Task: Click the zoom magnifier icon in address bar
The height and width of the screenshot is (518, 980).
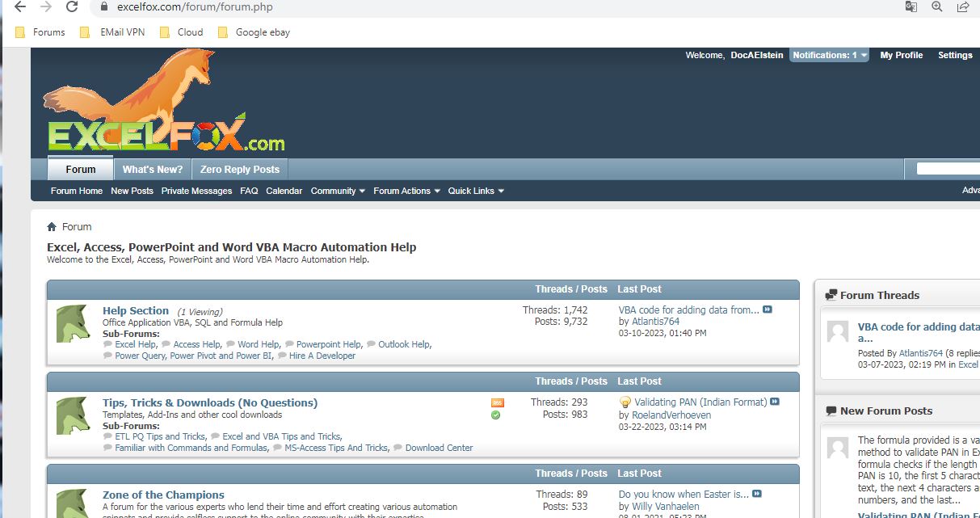Action: [x=937, y=7]
